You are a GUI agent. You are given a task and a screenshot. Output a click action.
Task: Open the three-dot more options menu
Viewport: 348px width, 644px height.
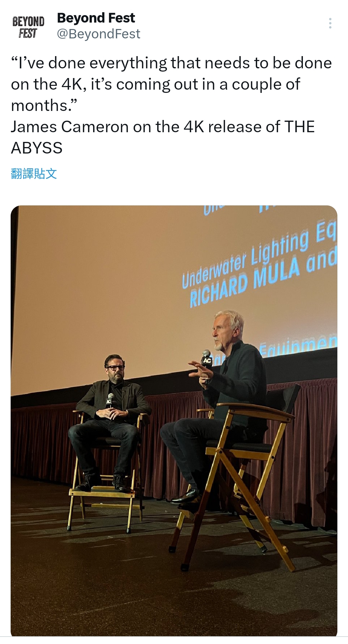point(330,23)
